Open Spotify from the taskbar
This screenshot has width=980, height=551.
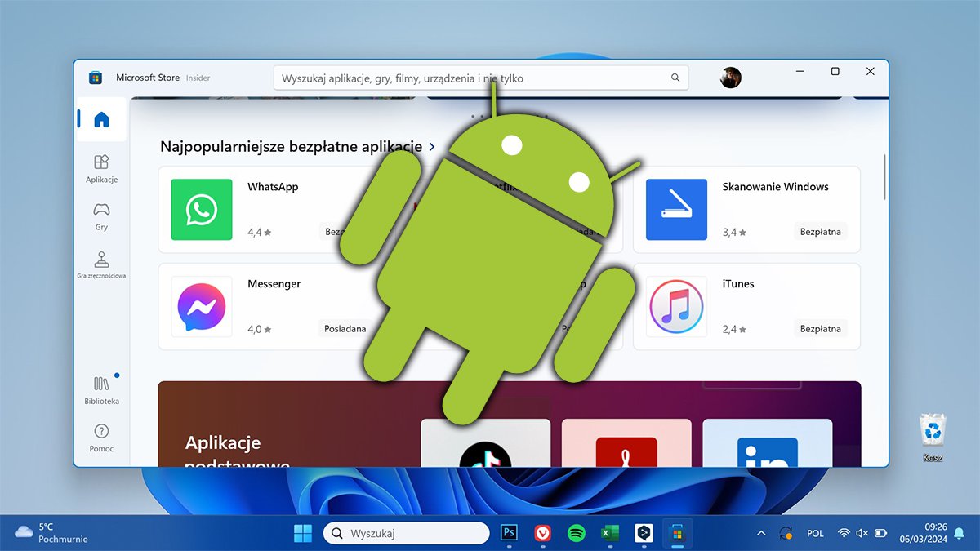[x=576, y=533]
